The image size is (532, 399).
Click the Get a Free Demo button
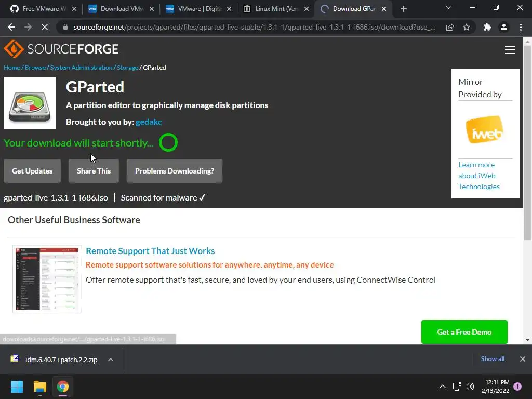tap(464, 332)
